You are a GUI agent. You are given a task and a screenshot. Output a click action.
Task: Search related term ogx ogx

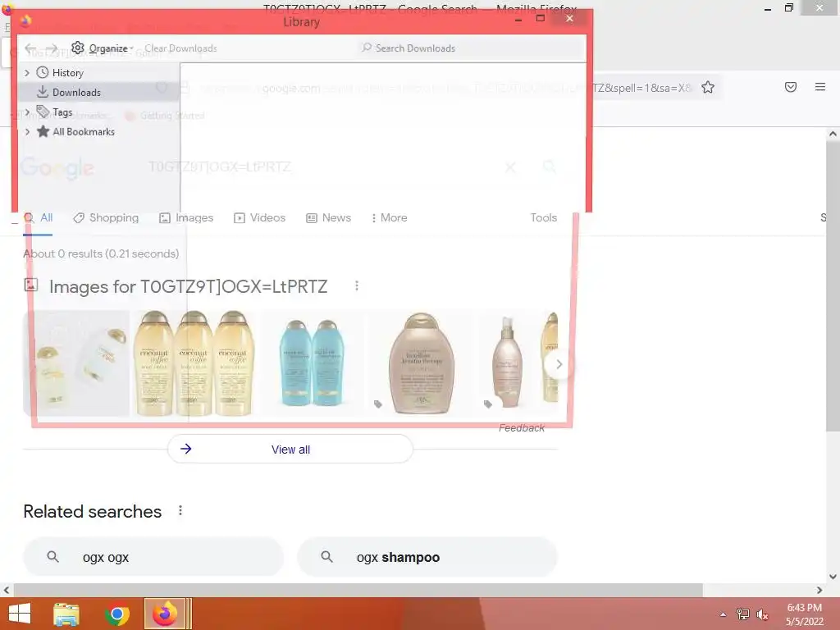(x=153, y=557)
